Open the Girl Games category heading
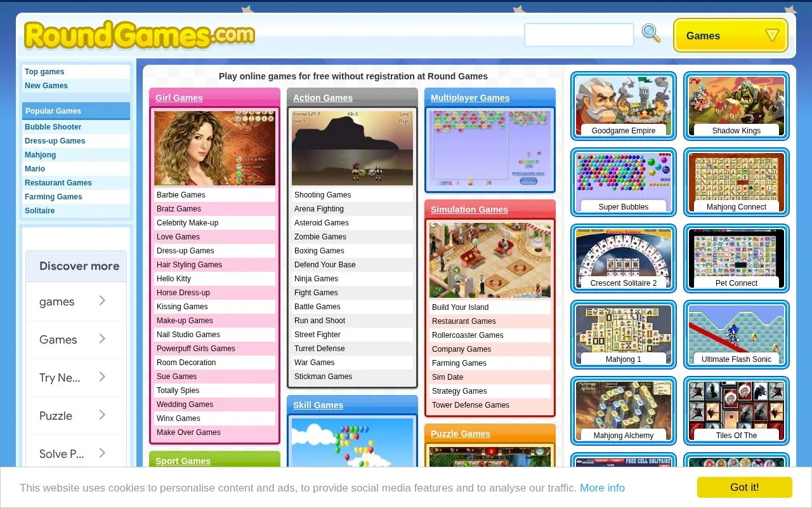812x508 pixels. [x=179, y=98]
